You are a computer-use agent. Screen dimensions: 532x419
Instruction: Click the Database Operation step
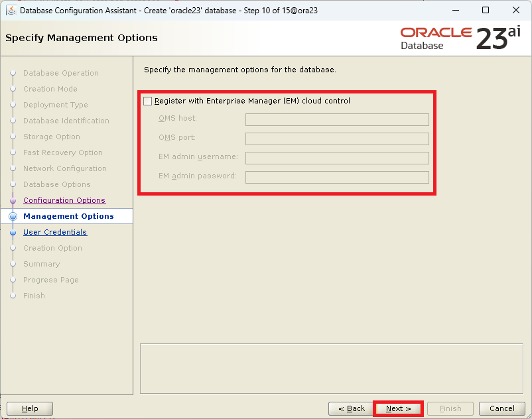(61, 73)
